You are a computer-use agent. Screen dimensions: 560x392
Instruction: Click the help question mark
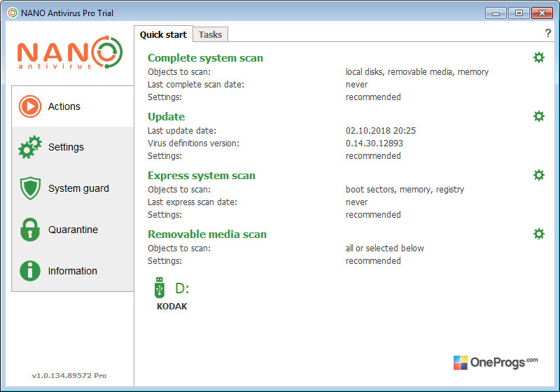coord(548,33)
